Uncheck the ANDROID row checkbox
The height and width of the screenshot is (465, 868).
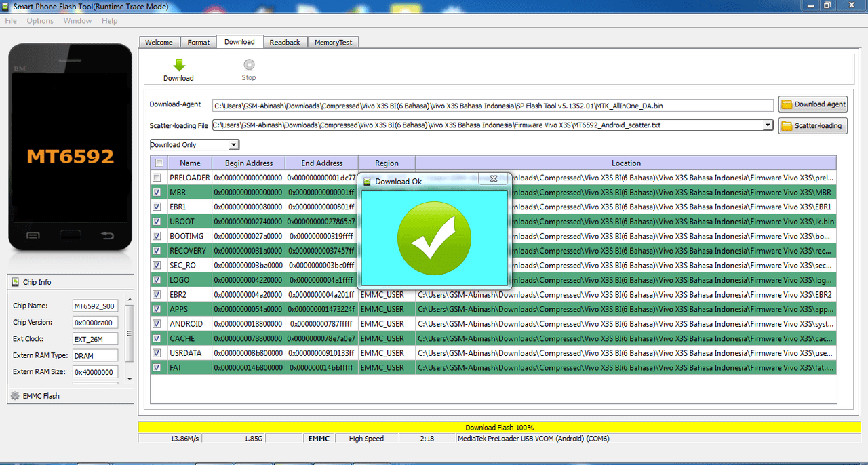157,324
